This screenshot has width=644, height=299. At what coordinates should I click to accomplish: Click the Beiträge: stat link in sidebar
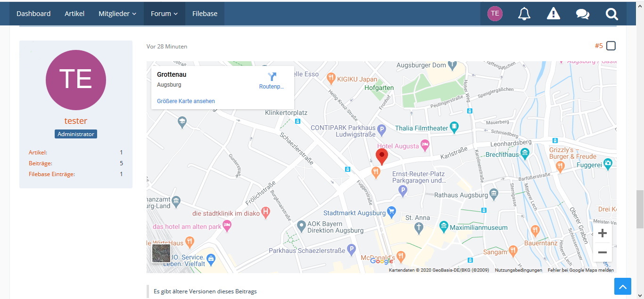click(x=41, y=163)
